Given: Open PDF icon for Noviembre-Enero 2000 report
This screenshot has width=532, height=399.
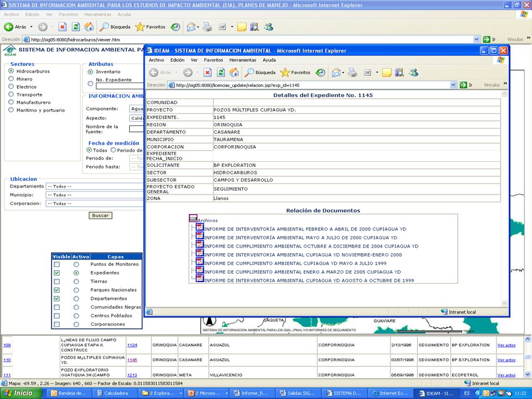Looking at the screenshot, I should point(200,253).
